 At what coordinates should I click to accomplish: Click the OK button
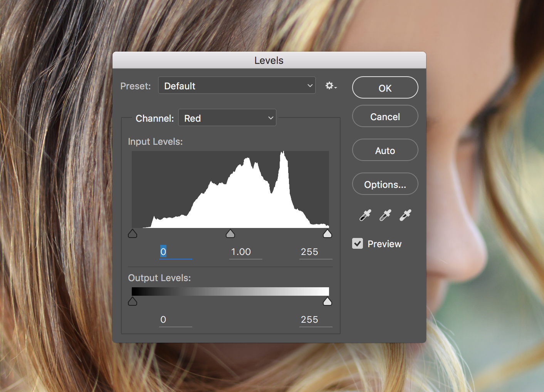click(x=385, y=87)
